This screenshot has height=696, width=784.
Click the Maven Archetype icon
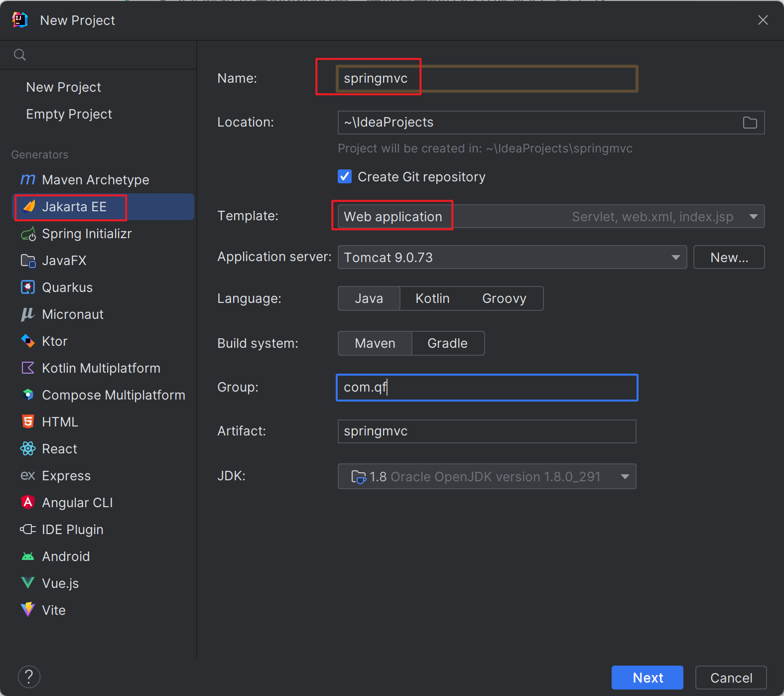[x=28, y=179]
